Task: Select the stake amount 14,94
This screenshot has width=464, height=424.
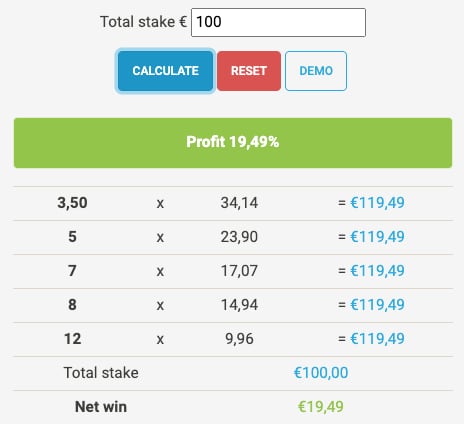Action: pyautogui.click(x=239, y=305)
